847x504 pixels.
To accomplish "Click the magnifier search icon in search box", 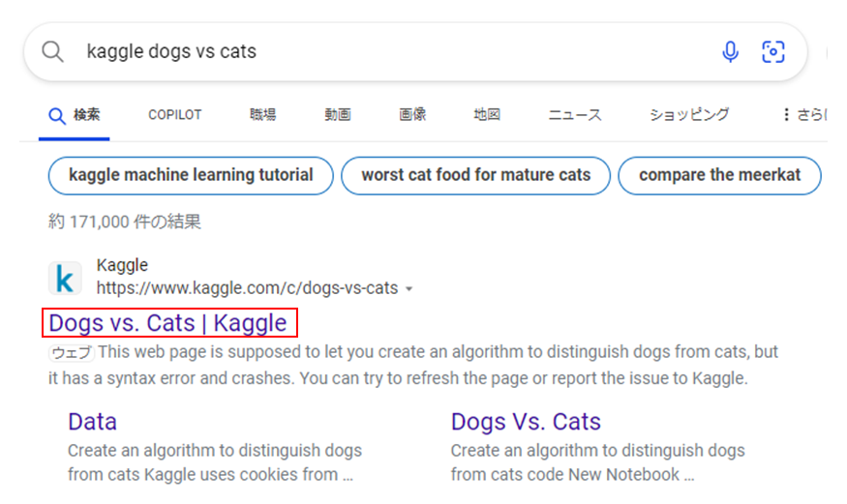I will coord(53,52).
